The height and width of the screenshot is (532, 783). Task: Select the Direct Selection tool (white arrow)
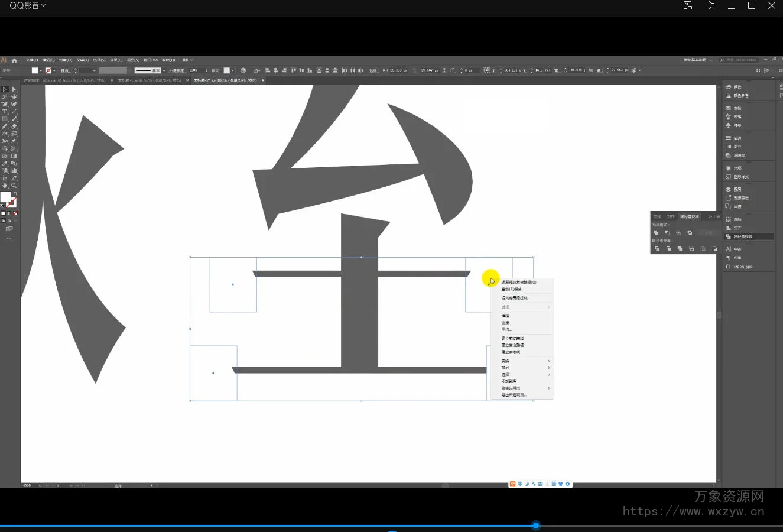(x=14, y=90)
